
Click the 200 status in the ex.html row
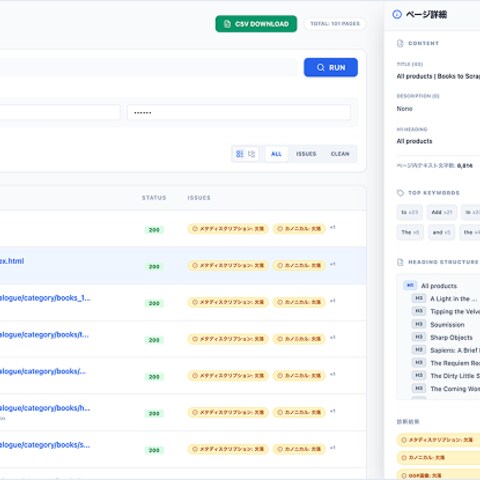click(154, 267)
